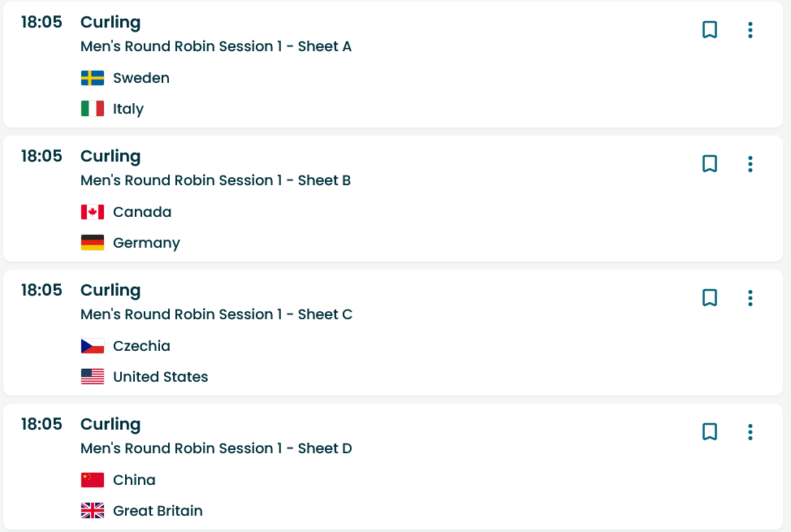
Task: Open the three-dot menu for Sheet D
Action: pyautogui.click(x=750, y=431)
